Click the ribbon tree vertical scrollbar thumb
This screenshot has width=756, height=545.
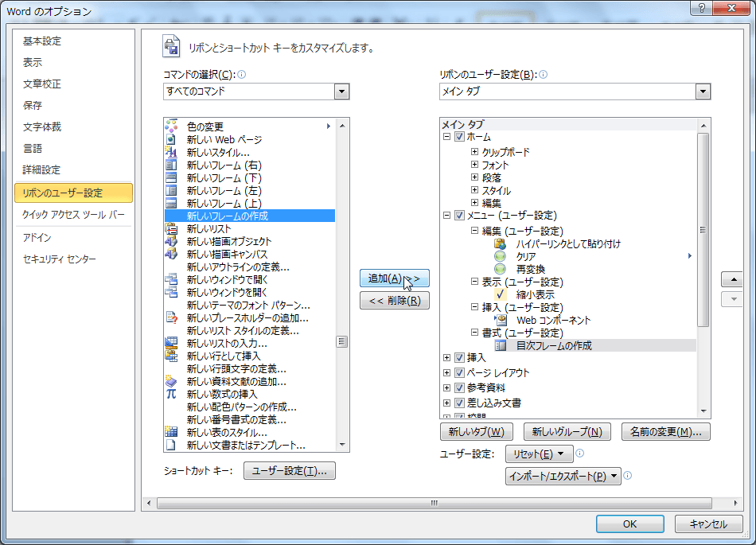[x=703, y=230]
